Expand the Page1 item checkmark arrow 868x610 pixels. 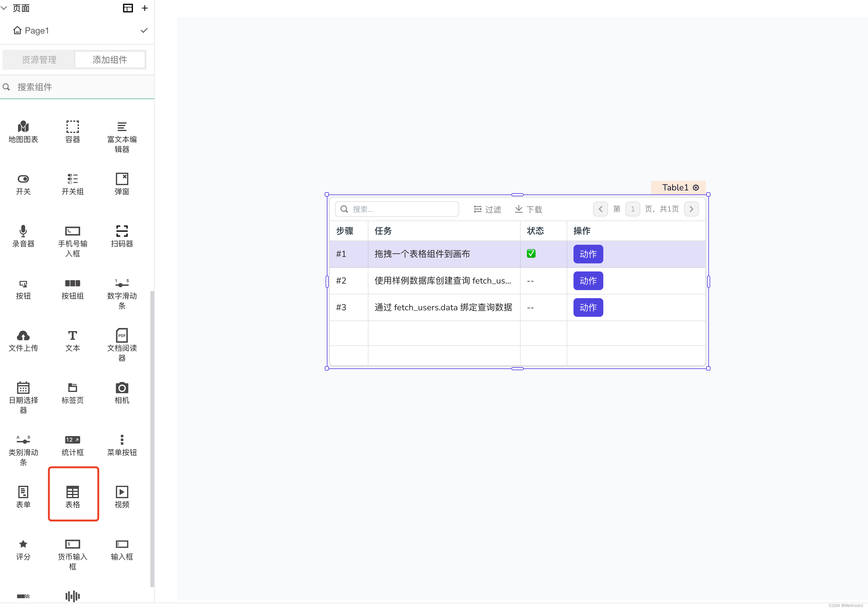coord(144,31)
